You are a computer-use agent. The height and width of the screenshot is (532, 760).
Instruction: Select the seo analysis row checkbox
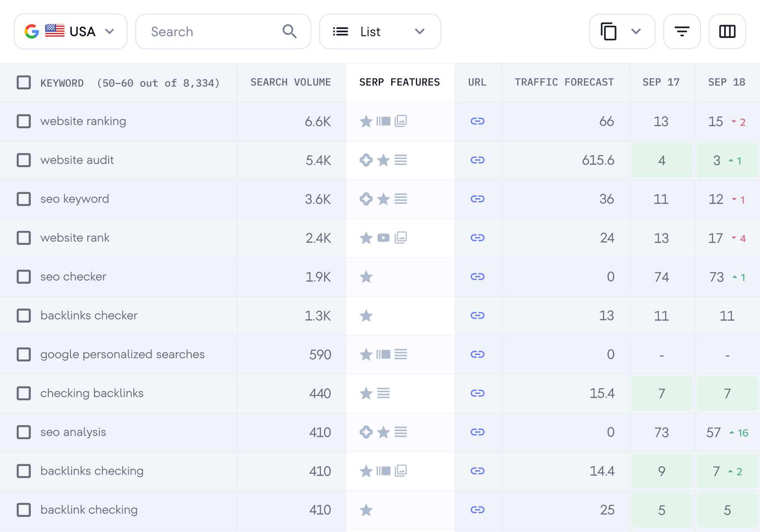coord(23,432)
